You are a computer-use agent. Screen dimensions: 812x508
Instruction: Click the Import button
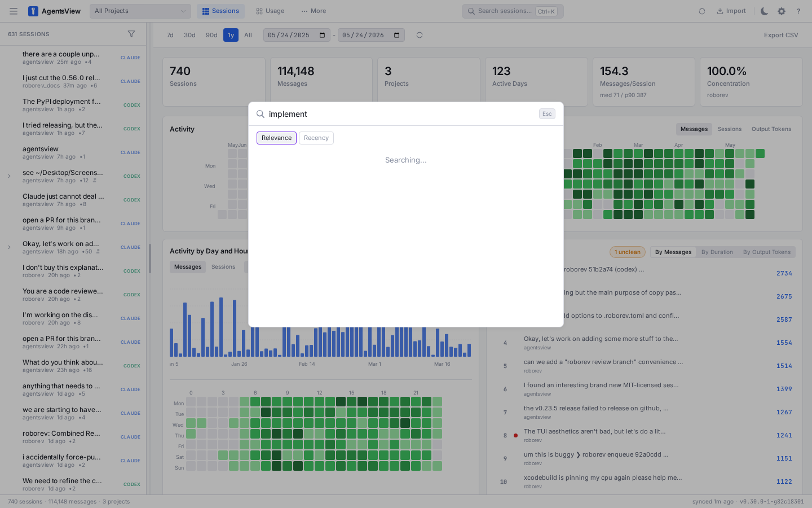coord(731,11)
